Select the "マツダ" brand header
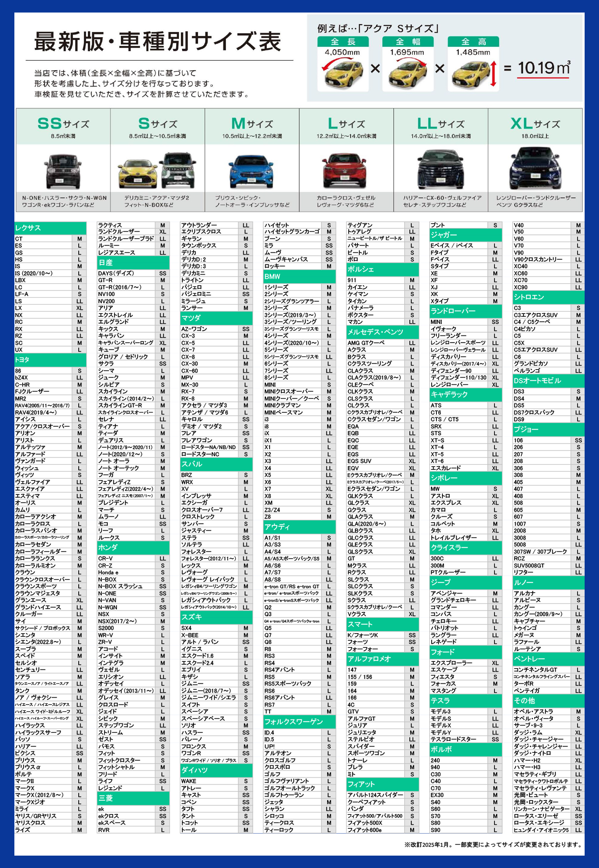This screenshot has width=599, height=868. pyautogui.click(x=216, y=318)
